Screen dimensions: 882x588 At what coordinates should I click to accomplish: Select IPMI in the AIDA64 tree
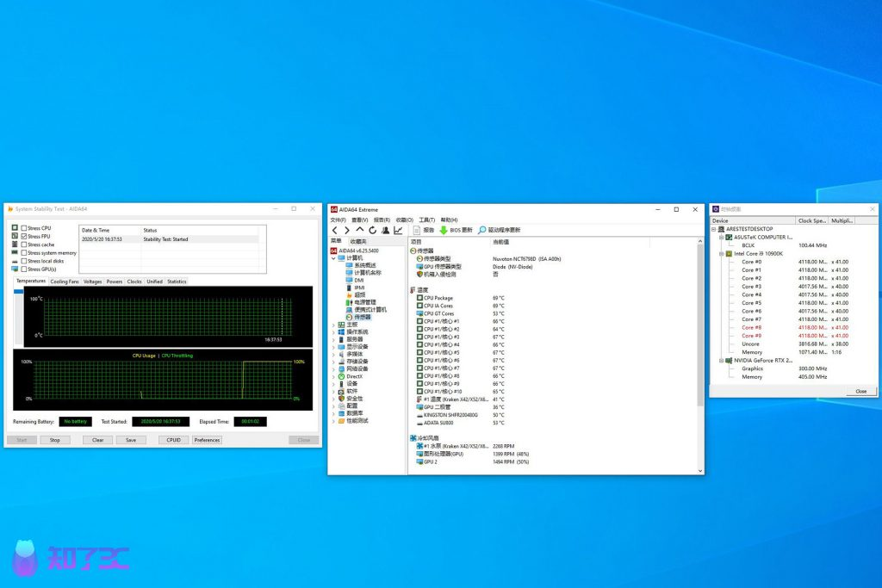[x=356, y=288]
